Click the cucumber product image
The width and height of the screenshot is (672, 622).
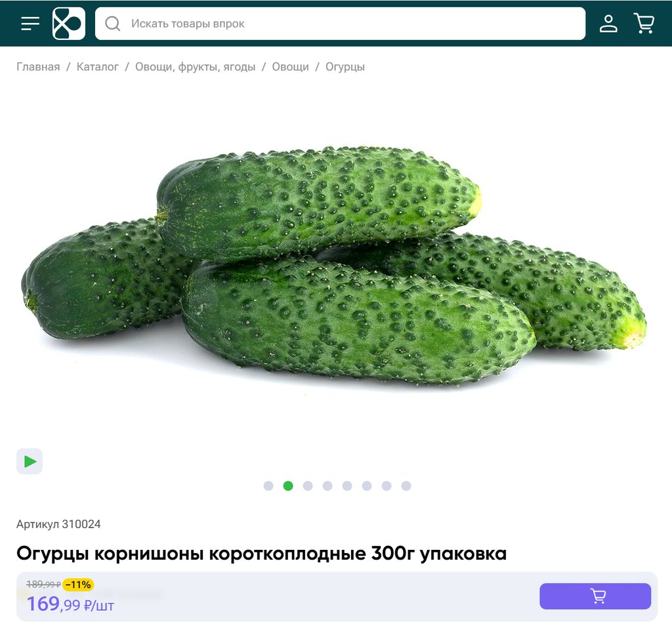coord(334,266)
